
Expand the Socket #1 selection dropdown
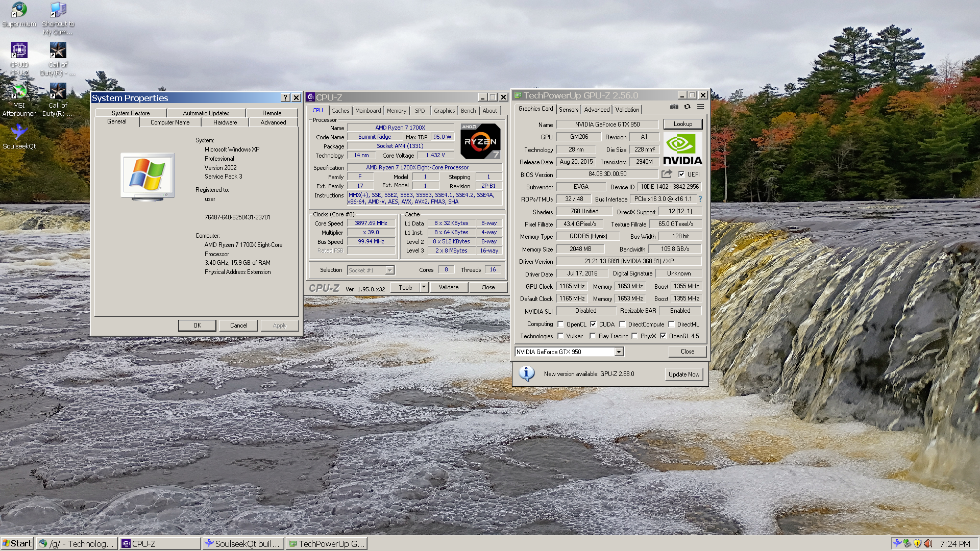coord(389,270)
